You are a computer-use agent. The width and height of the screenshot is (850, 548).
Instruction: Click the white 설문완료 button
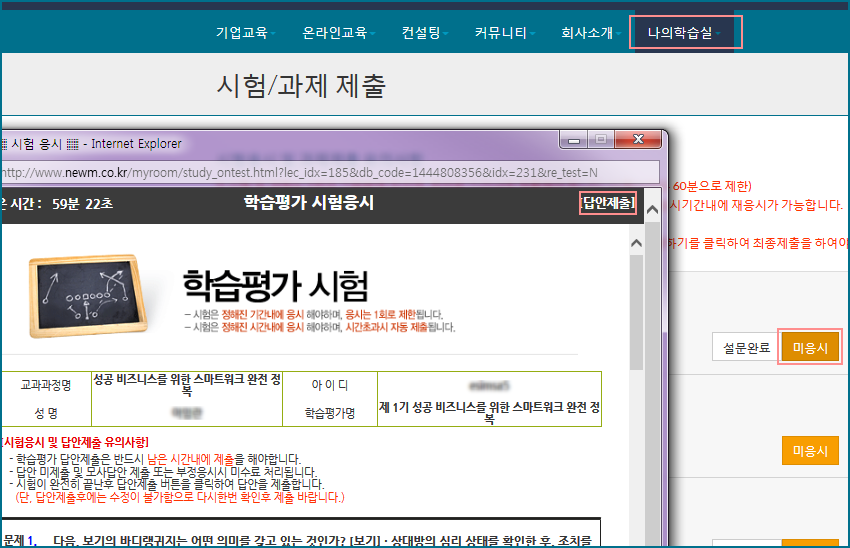point(745,348)
